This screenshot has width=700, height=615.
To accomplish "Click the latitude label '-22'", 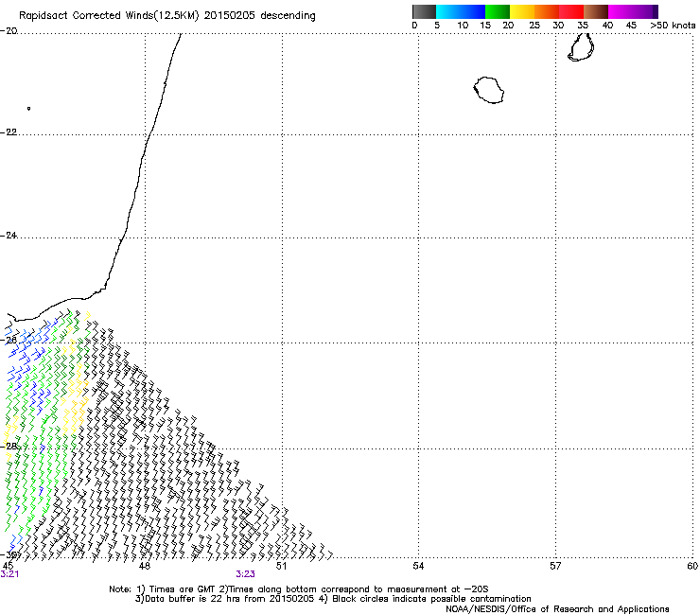I will [9, 132].
